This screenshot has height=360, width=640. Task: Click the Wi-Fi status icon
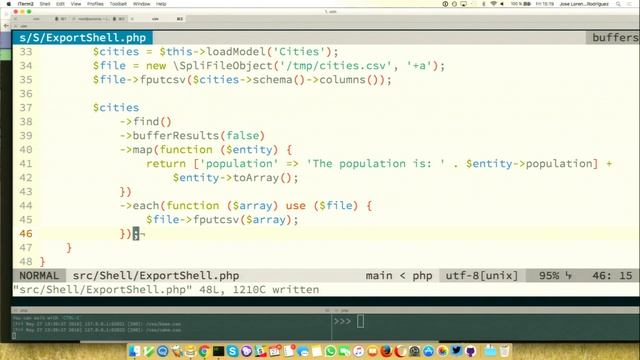pos(493,4)
